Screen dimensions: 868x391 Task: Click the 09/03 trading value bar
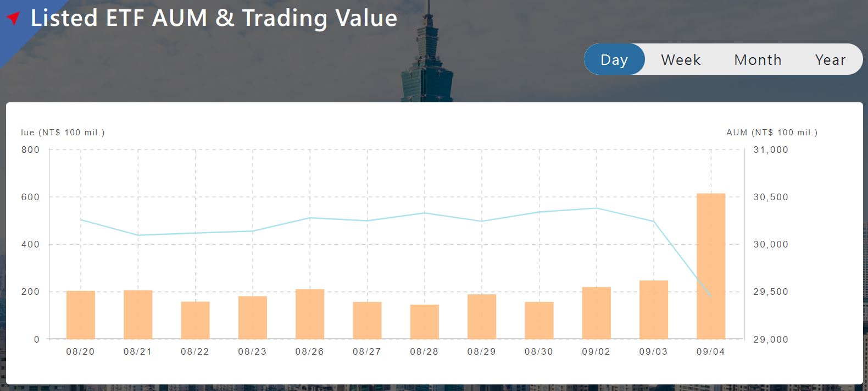tap(654, 310)
